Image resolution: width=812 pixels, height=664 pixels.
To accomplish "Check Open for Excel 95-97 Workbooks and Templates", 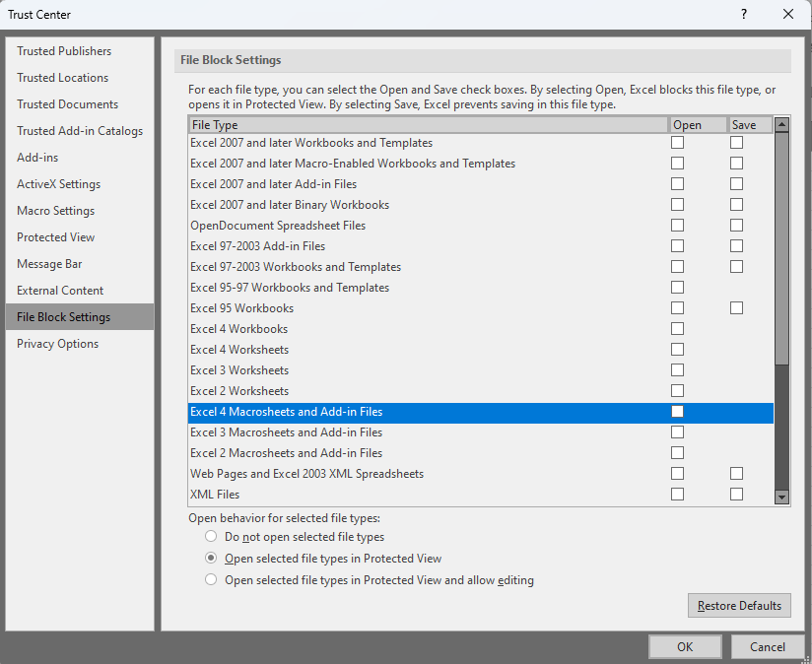I will (x=677, y=288).
